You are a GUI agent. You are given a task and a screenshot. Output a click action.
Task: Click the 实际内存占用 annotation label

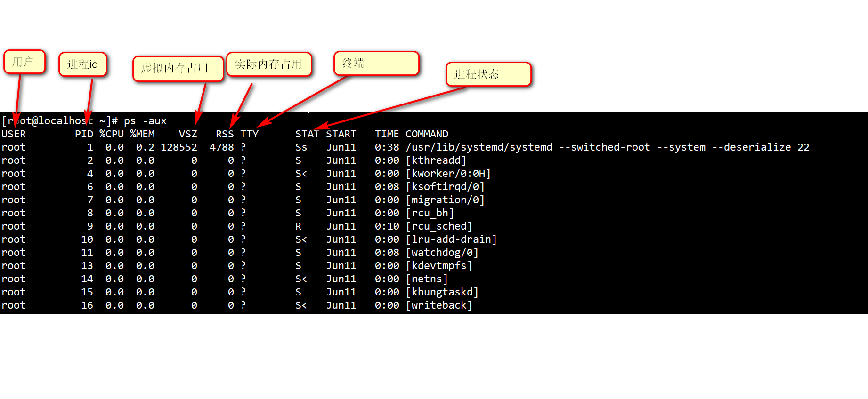coord(269,64)
